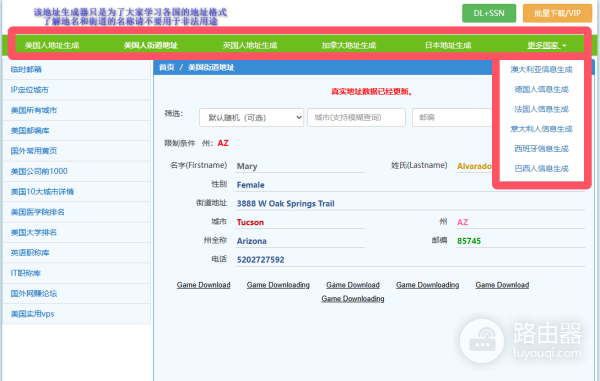Click street address 3888 W Oak Springs Trail

point(285,204)
